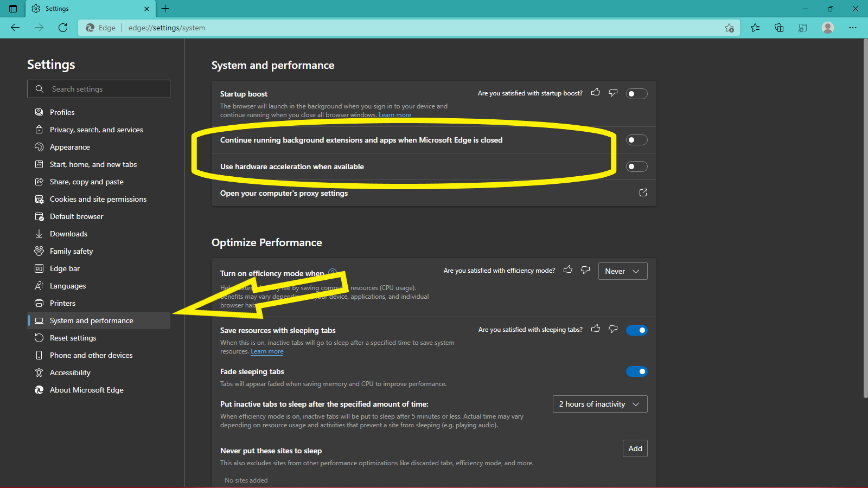Screen dimensions: 868x488
Task: Open the user profile avatar
Action: (828, 28)
